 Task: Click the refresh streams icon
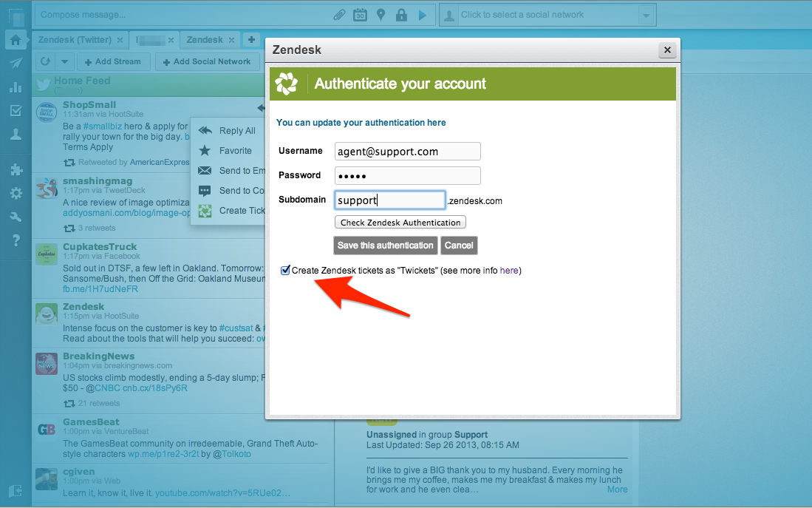[46, 61]
